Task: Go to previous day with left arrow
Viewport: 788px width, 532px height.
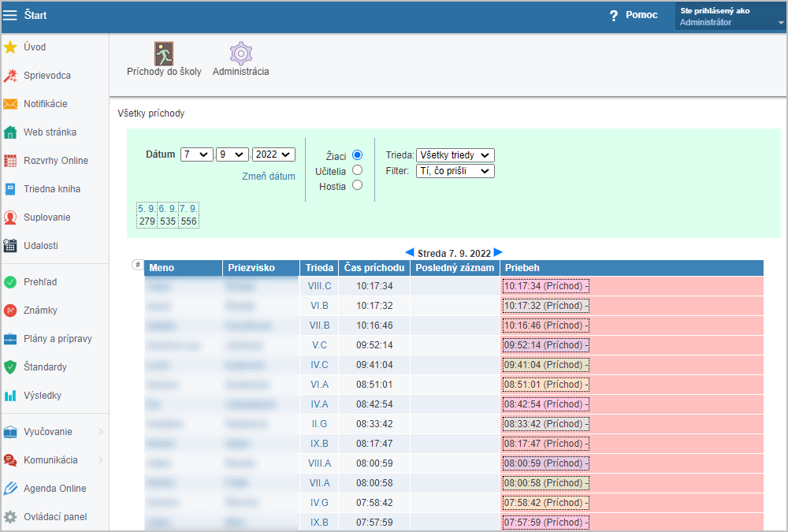Action: (409, 252)
